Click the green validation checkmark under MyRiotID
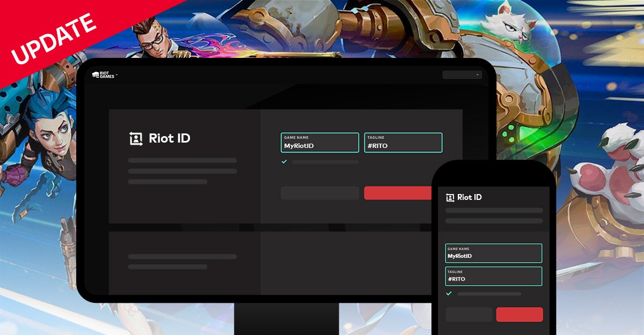 (284, 162)
